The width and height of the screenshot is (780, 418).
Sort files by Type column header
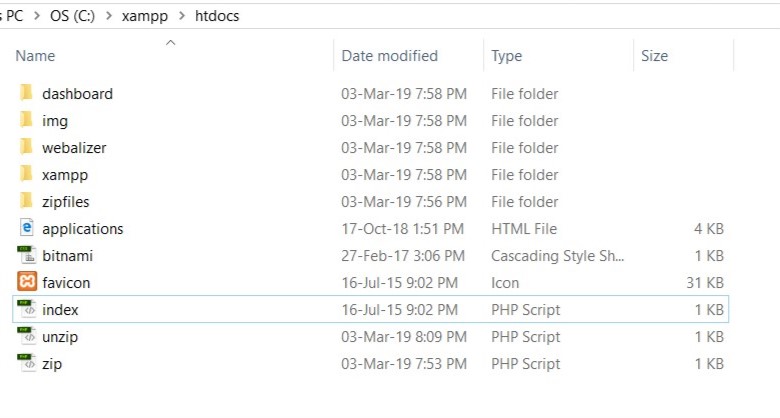click(506, 56)
